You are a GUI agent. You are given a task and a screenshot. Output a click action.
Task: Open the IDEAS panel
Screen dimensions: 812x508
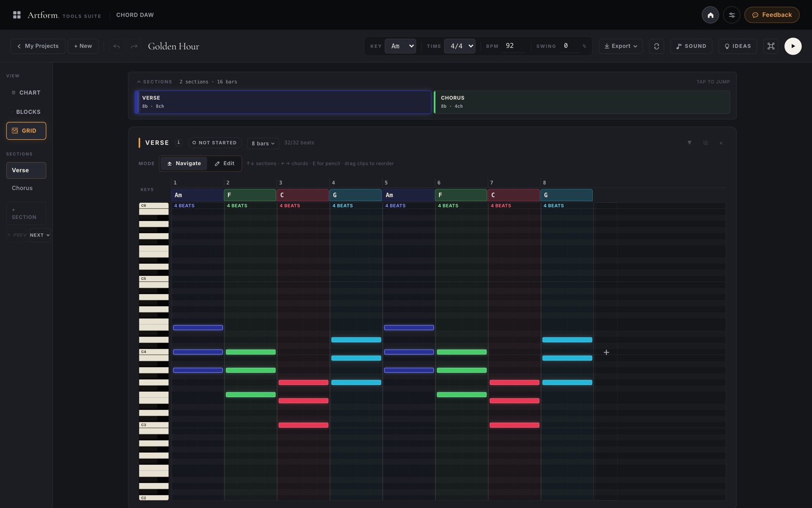(x=737, y=46)
